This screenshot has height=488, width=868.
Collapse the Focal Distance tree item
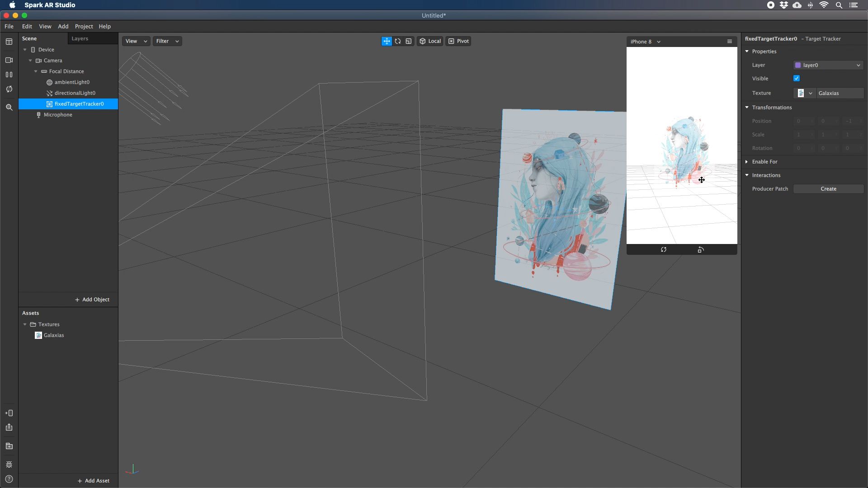click(35, 71)
